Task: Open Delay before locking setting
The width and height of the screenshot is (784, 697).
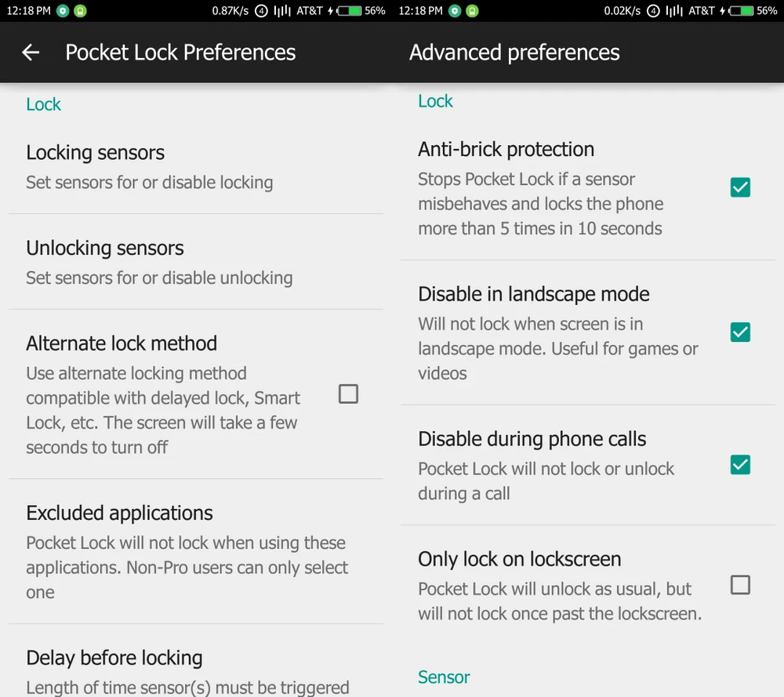Action: 187,672
